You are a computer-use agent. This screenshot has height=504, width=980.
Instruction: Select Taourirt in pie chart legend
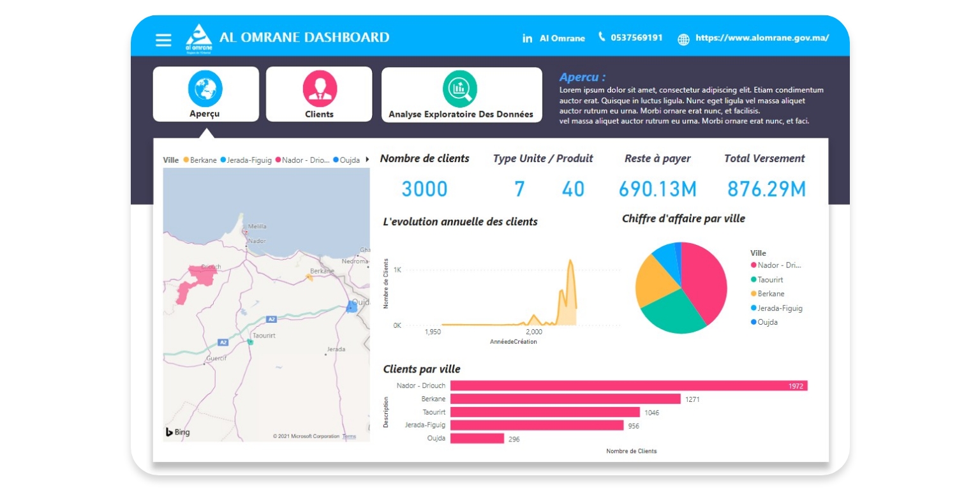770,279
